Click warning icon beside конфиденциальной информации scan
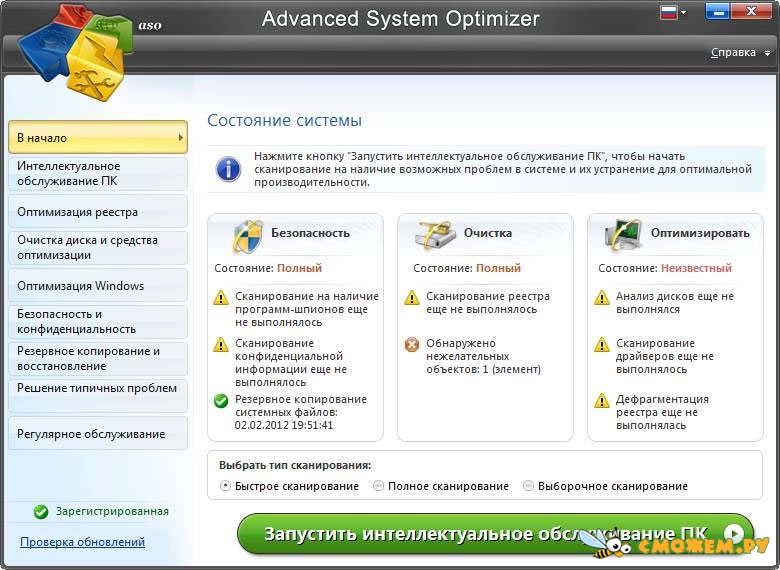Image resolution: width=780 pixels, height=570 pixels. click(x=221, y=344)
